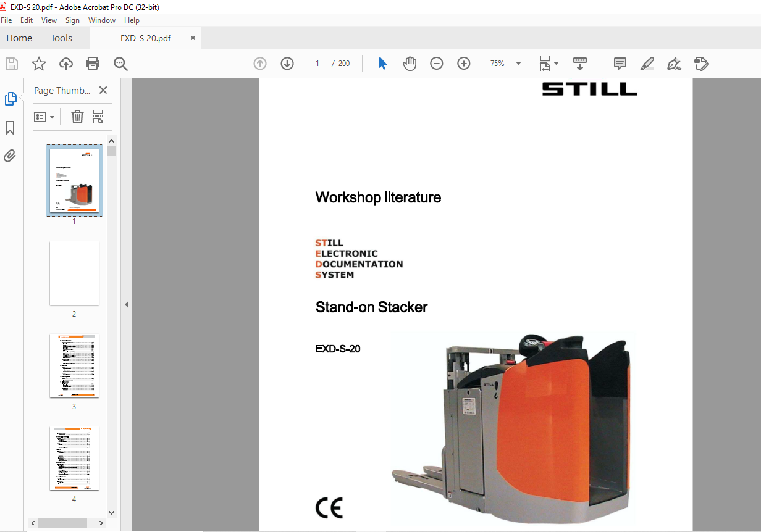Close the Page Thumbnails panel
Screen dimensions: 761x532
[x=103, y=91]
